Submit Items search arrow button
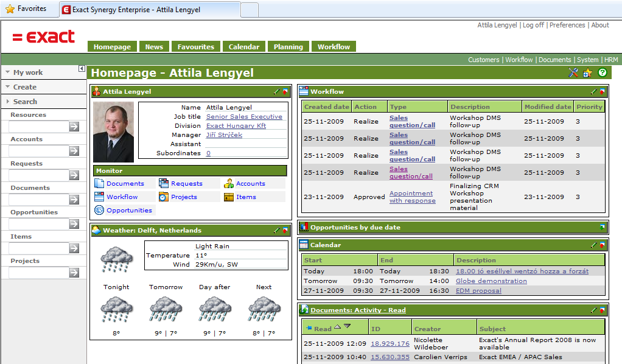The width and height of the screenshot is (622, 364). 74,248
